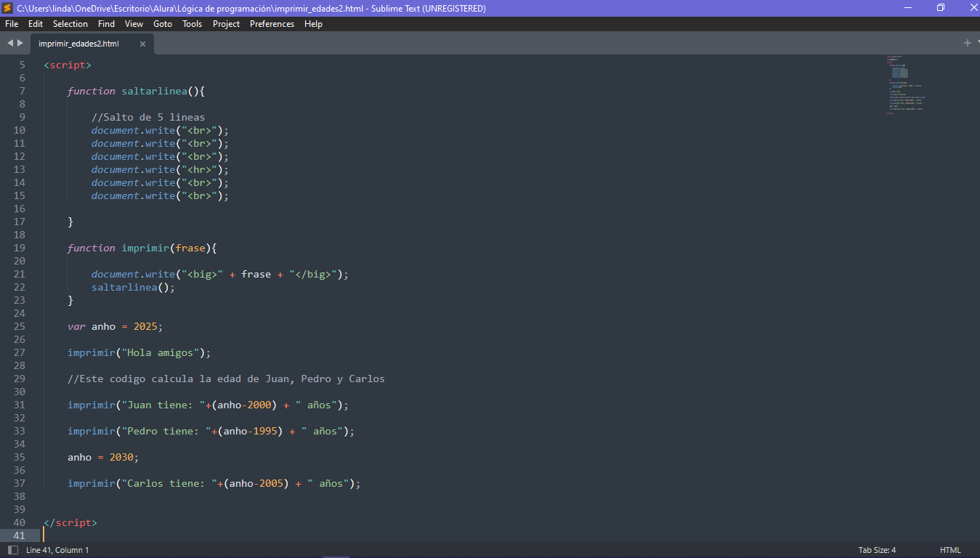Image resolution: width=980 pixels, height=558 pixels.
Task: Minimize the Sublime Text window
Action: 907,8
